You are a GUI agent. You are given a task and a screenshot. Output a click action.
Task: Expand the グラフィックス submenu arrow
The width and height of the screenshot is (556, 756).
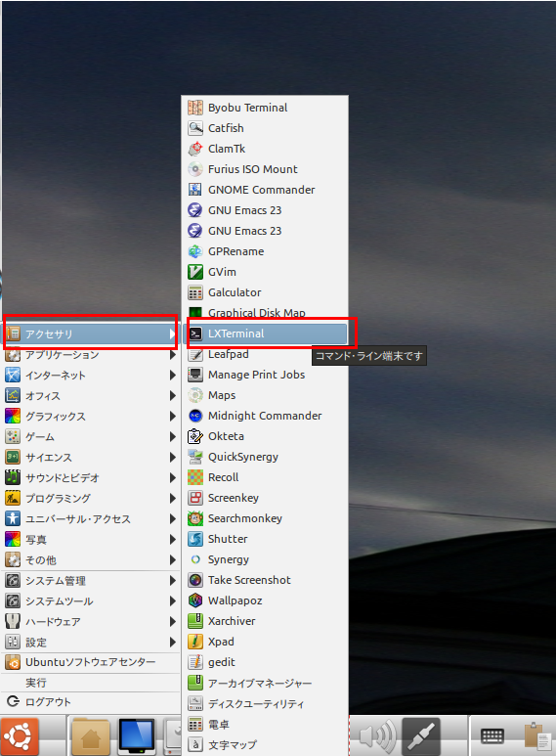(x=173, y=416)
